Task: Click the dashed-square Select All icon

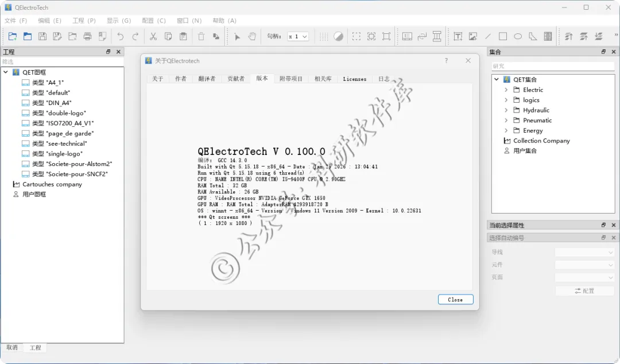Action: coord(356,36)
